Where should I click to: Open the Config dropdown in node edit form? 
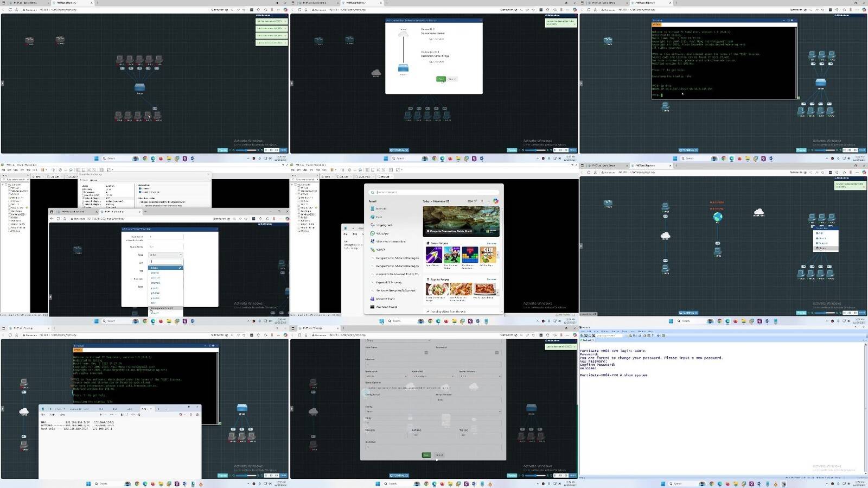pos(432,411)
